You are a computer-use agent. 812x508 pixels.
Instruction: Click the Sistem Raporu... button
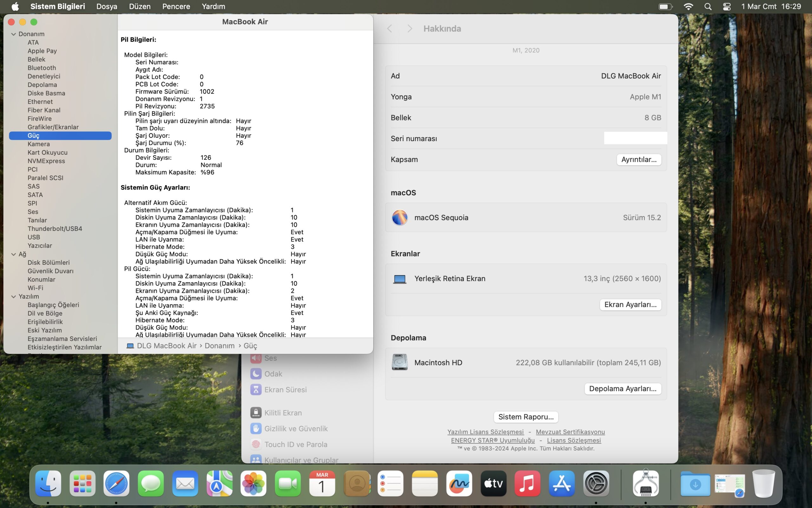pyautogui.click(x=526, y=417)
